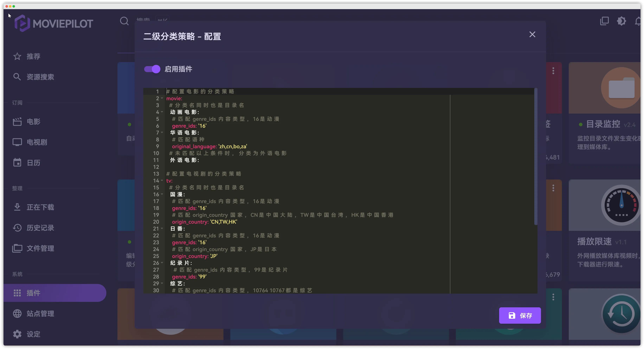Open 资源搜索 in sidebar

coord(55,77)
